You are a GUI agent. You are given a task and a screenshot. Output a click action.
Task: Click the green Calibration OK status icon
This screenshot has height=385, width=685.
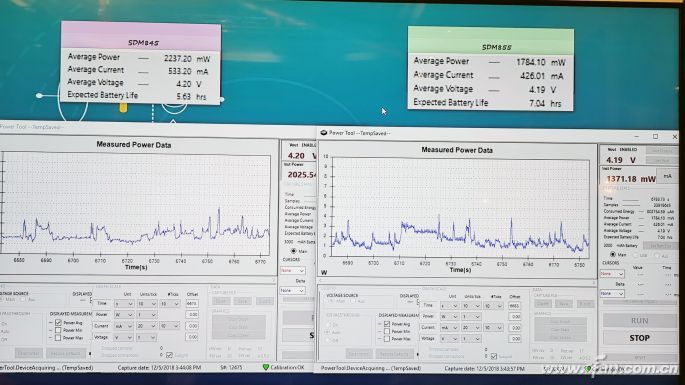[x=266, y=368]
